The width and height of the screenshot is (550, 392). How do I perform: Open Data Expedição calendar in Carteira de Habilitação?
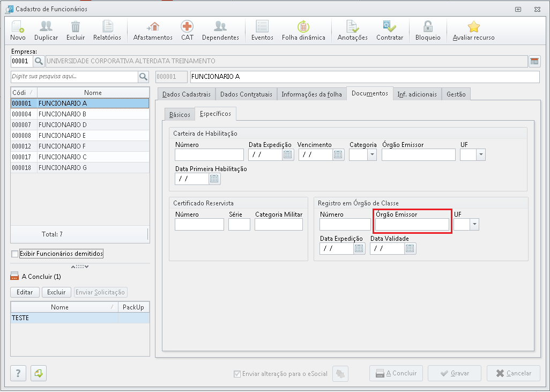pyautogui.click(x=288, y=154)
